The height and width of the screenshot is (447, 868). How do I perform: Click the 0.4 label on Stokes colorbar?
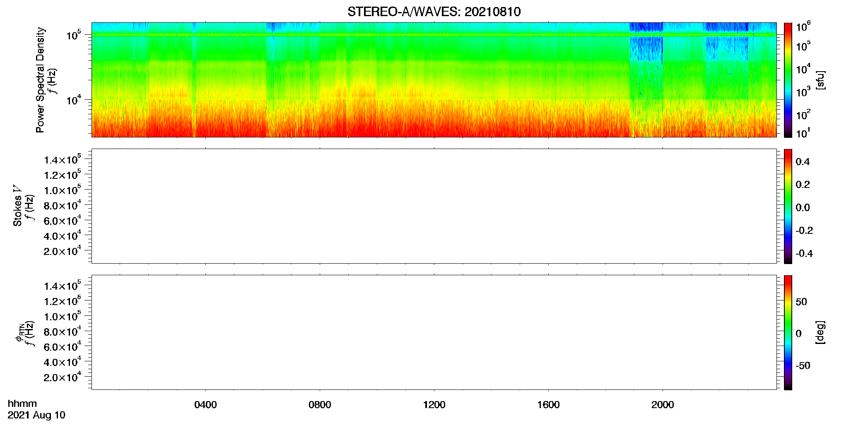[x=803, y=162]
